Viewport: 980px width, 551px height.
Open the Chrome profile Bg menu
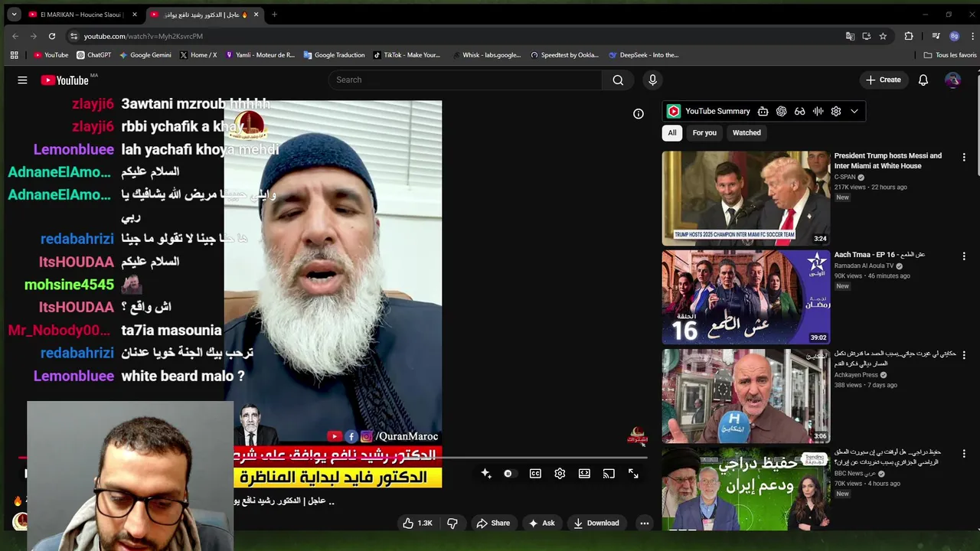pyautogui.click(x=954, y=36)
